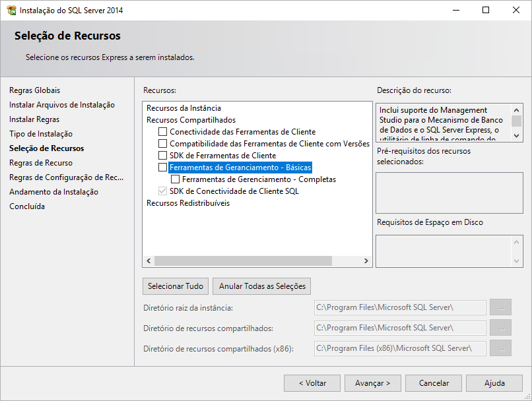Toggle Ferramentas de Gerenciamento - Completas checkbox
The image size is (532, 401).
pos(176,179)
